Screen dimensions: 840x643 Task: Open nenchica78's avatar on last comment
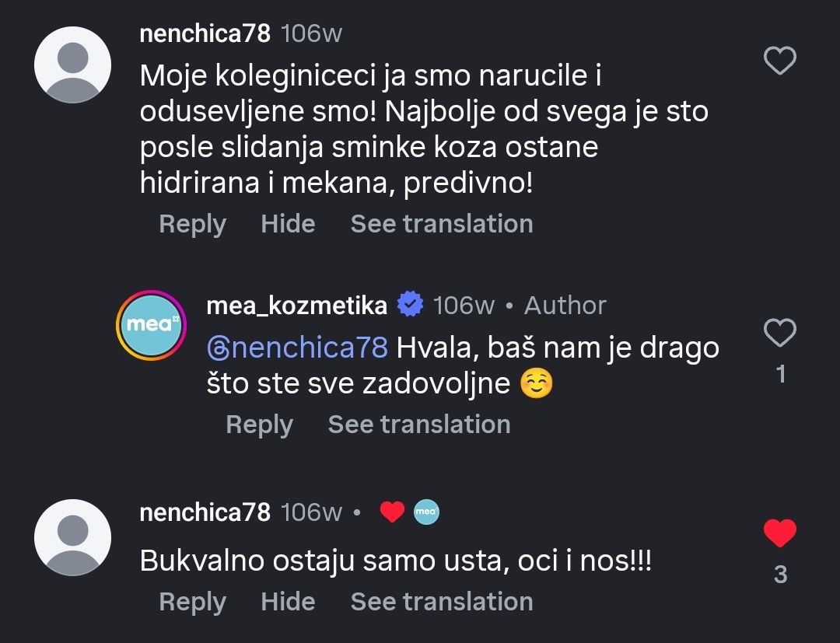(x=73, y=537)
